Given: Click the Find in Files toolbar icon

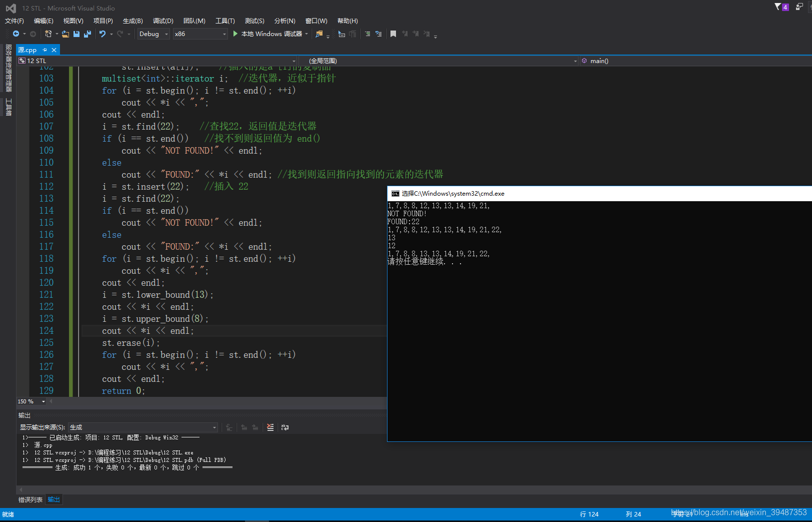Looking at the screenshot, I should tap(319, 34).
